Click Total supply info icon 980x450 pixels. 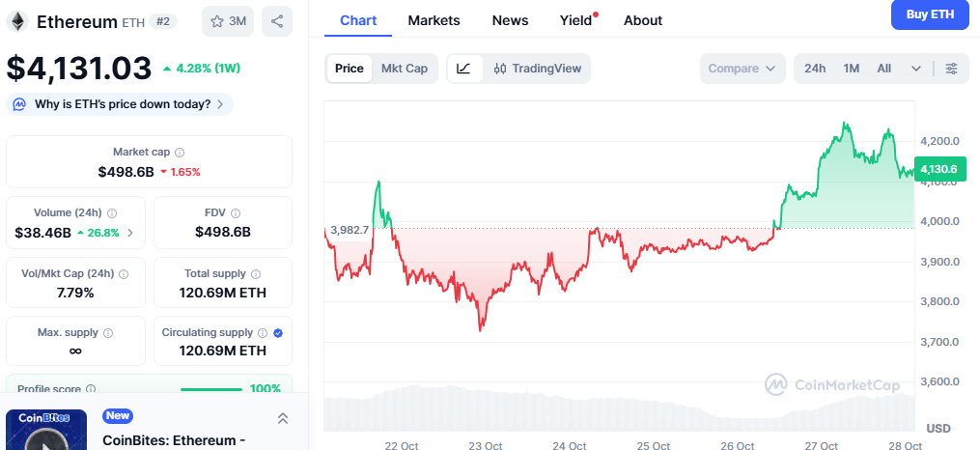(x=251, y=274)
